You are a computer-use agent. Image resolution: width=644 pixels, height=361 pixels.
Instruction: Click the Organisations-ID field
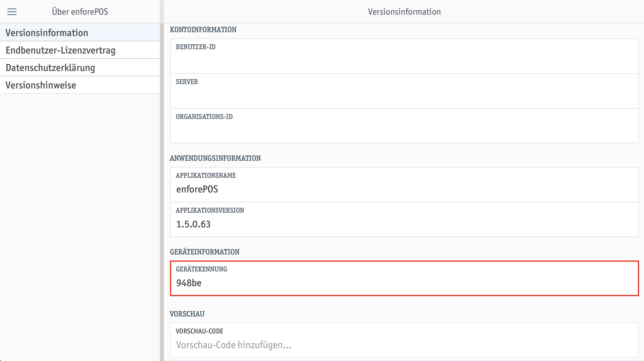(404, 126)
